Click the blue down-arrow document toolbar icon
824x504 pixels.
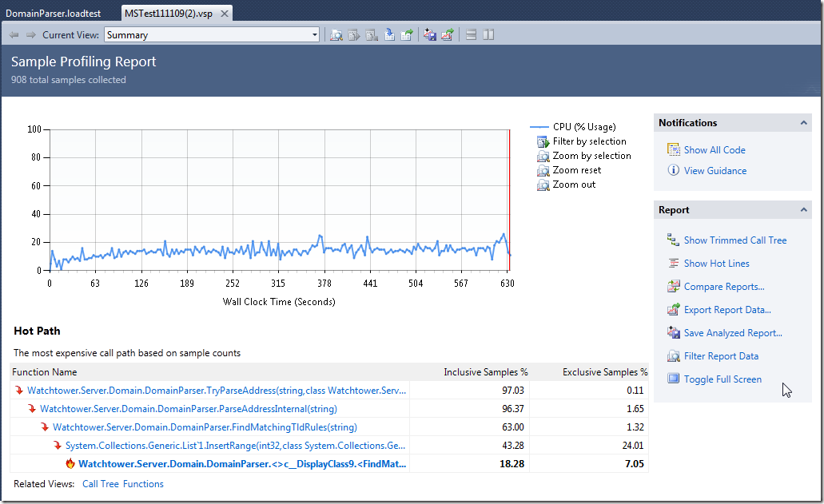tap(389, 35)
